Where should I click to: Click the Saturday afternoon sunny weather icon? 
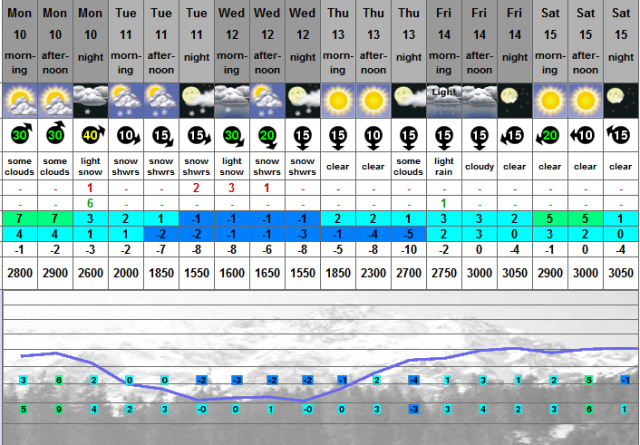(x=586, y=101)
